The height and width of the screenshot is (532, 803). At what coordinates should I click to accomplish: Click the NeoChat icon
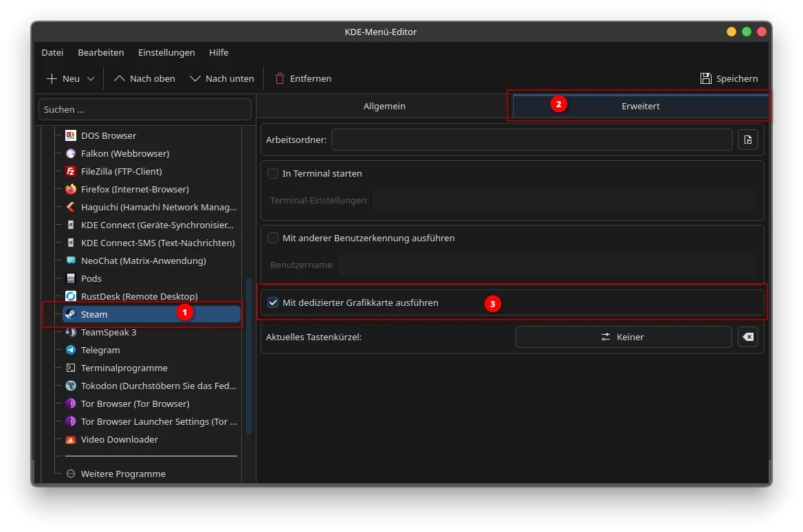tap(71, 261)
